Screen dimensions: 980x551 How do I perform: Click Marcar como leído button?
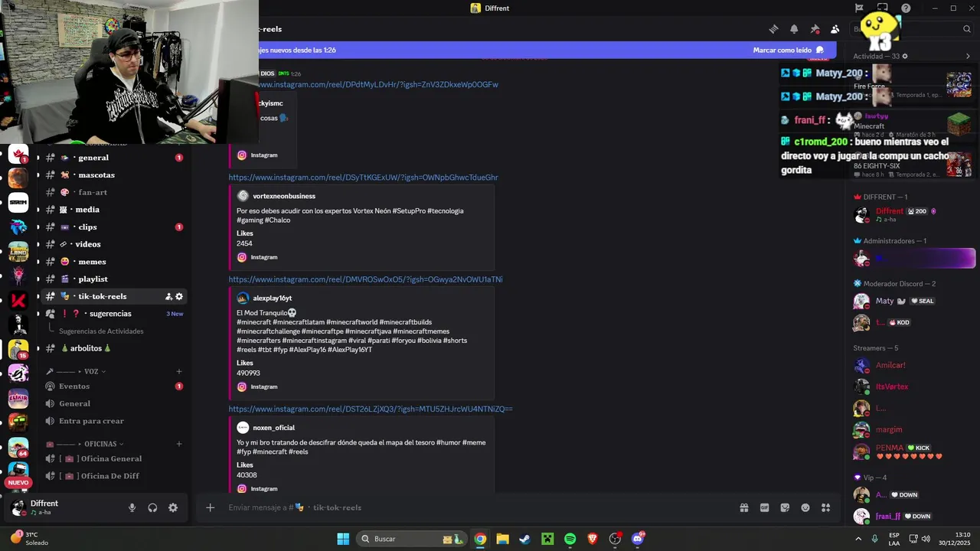788,50
